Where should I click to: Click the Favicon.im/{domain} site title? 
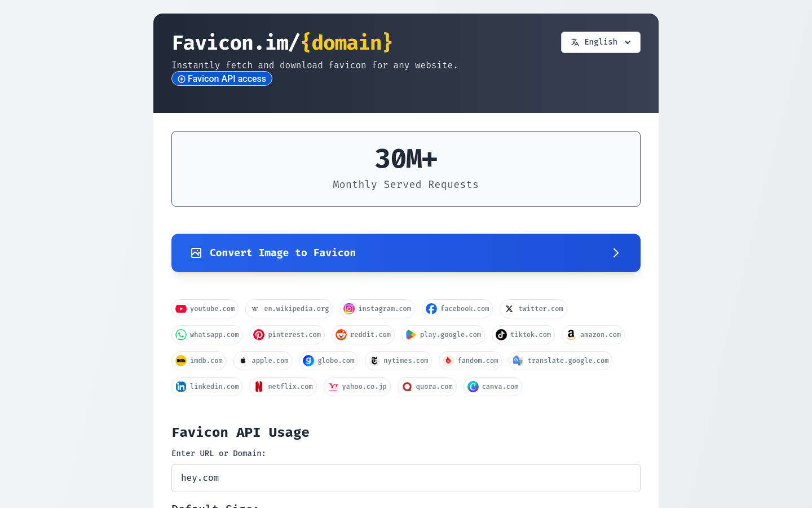[x=282, y=43]
